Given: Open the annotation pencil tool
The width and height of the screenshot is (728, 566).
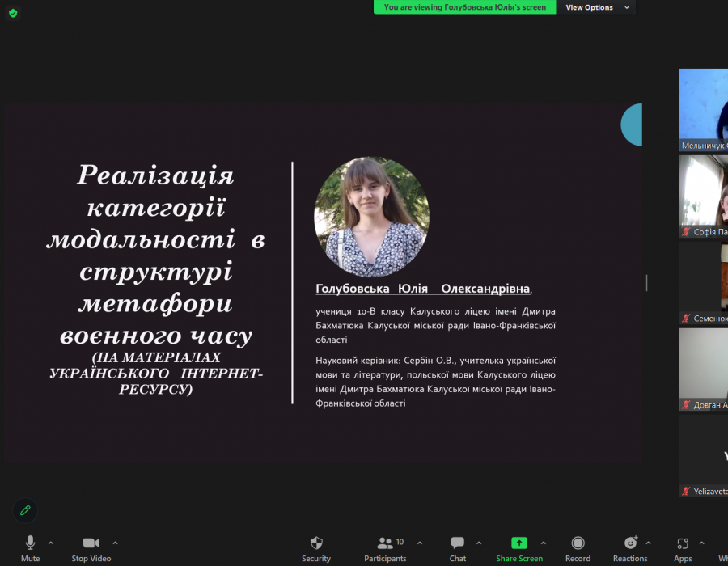Looking at the screenshot, I should [x=25, y=510].
